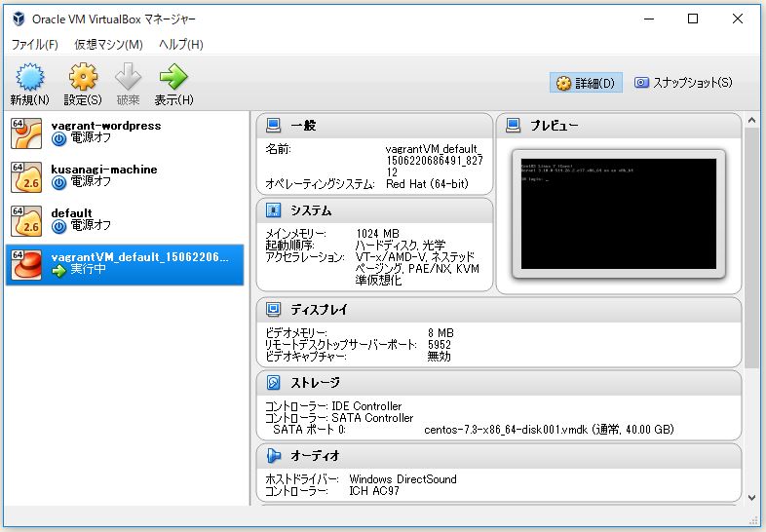Click centos-7.3-x86_64-disk001.vmdk disk entry

[549, 430]
